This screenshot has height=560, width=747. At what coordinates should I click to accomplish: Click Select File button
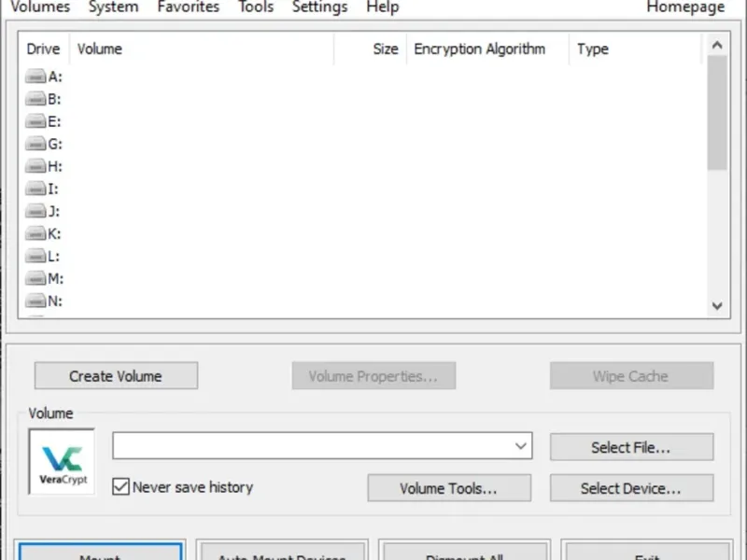click(631, 447)
